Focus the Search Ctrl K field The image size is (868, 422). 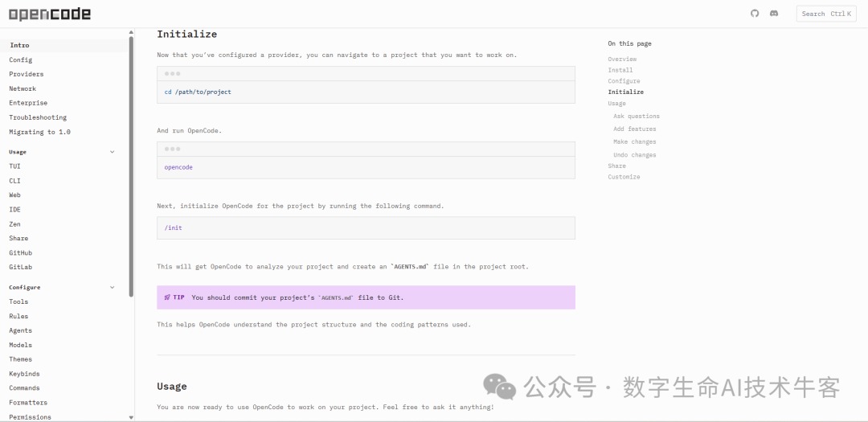click(x=826, y=14)
